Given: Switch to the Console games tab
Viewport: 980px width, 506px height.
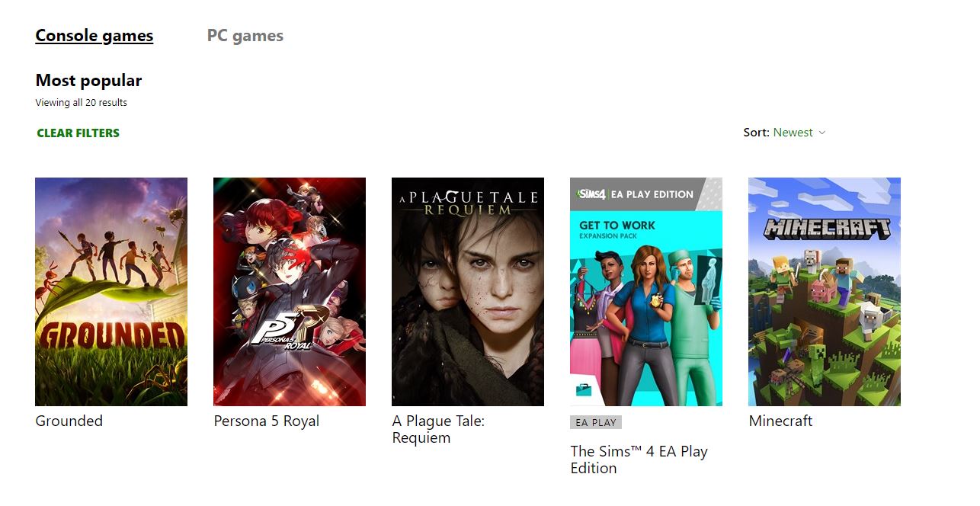Looking at the screenshot, I should (94, 36).
